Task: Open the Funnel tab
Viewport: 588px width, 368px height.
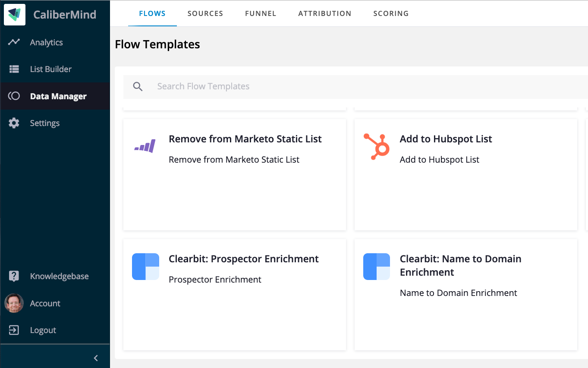Action: (x=261, y=13)
